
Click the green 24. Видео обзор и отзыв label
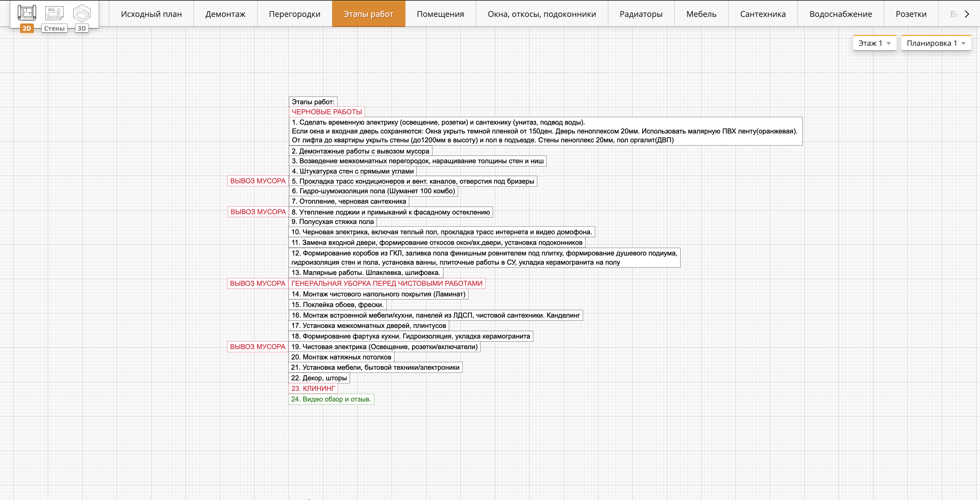point(331,399)
